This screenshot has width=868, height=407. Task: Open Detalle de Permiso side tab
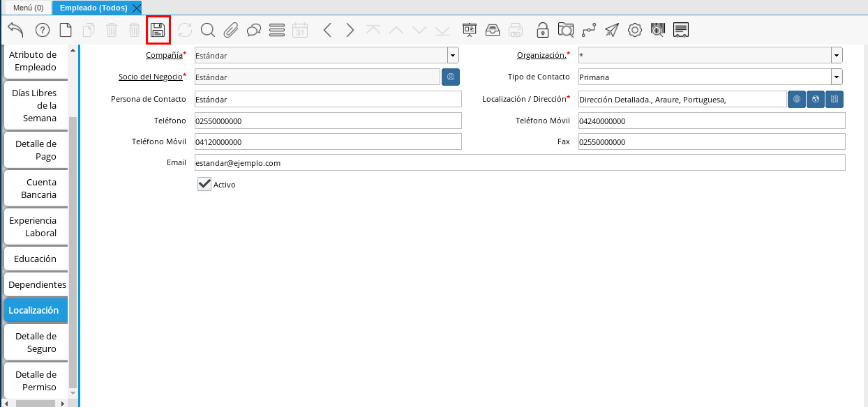[36, 381]
